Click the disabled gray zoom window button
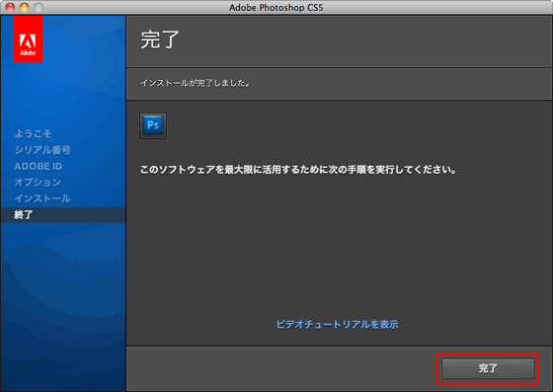 tap(39, 7)
